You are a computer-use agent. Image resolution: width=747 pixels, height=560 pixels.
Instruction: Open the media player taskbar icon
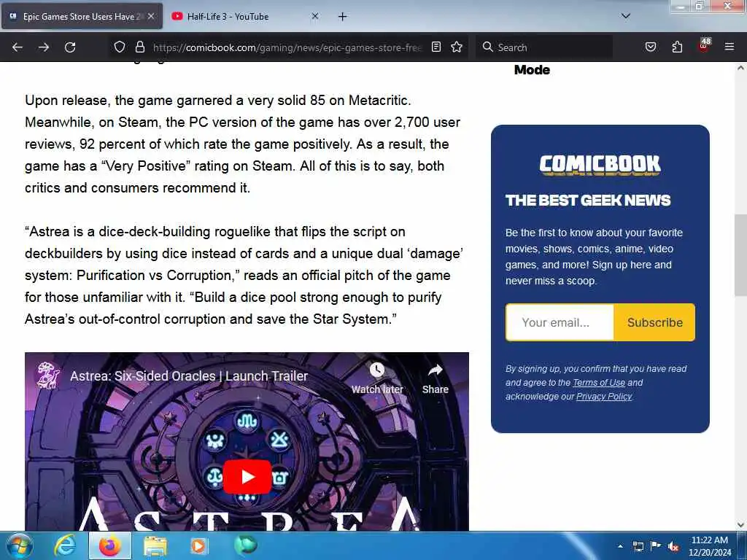point(198,545)
